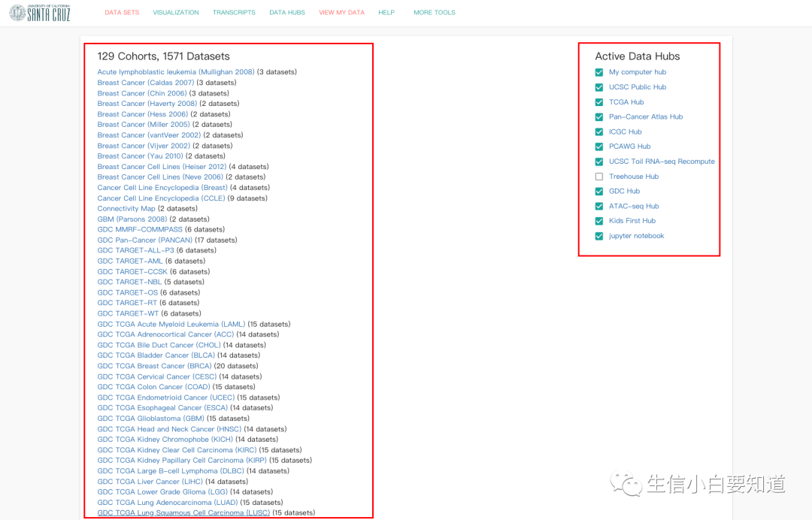Open GDC TCGA Lower Grade Glioma (LGG)
Viewport: 812px width, 520px height.
162,491
